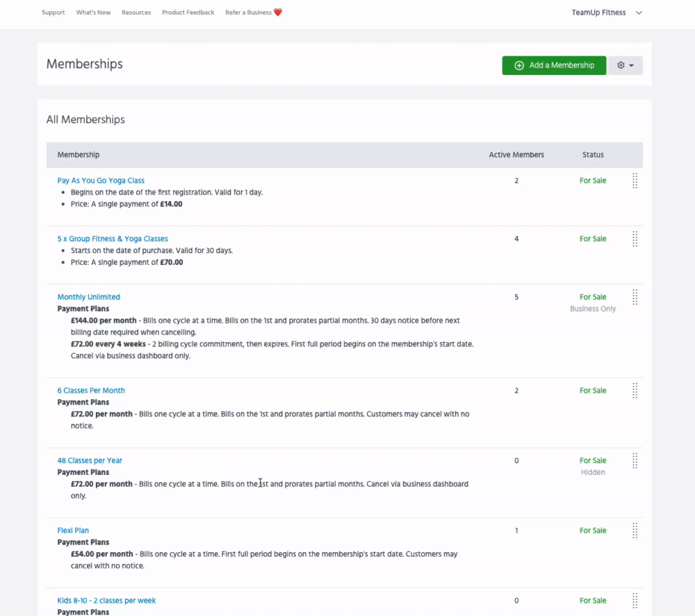Click drag handle for Pay As You Go Yoga Class

click(635, 181)
